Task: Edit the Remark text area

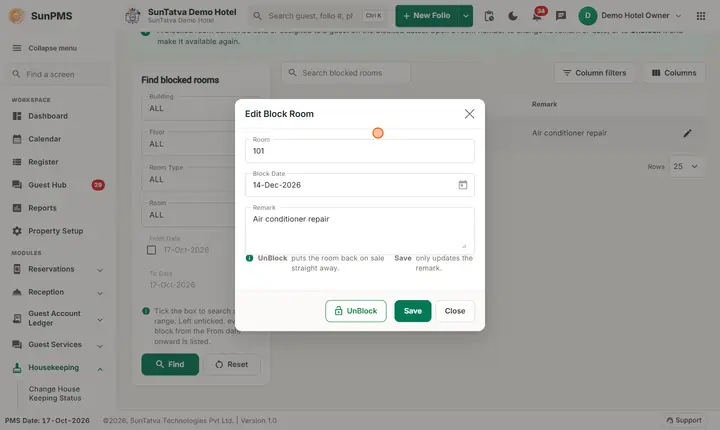Action: [x=360, y=231]
